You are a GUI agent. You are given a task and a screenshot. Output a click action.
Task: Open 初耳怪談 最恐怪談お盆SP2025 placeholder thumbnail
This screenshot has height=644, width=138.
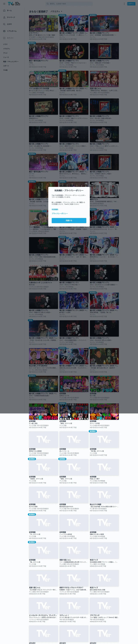point(74,495)
